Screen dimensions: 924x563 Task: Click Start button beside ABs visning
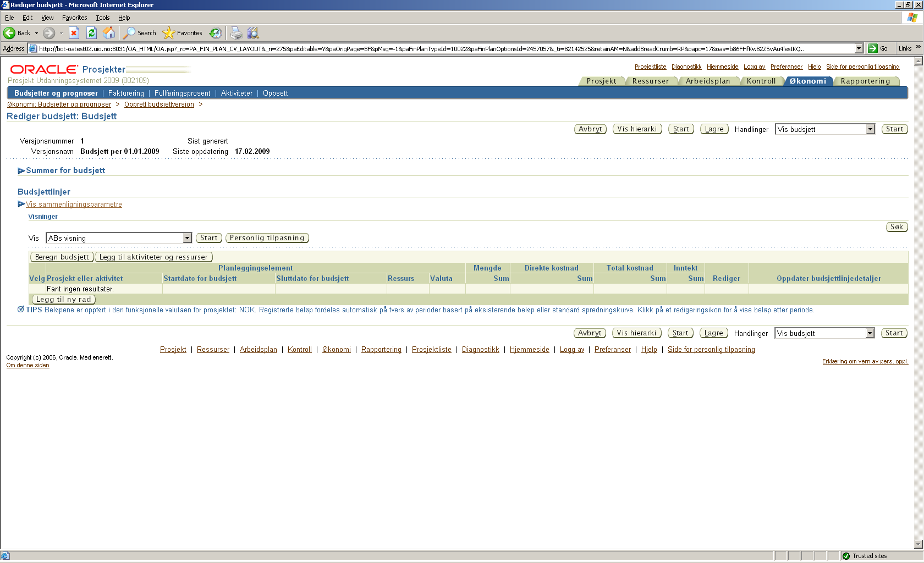click(208, 238)
